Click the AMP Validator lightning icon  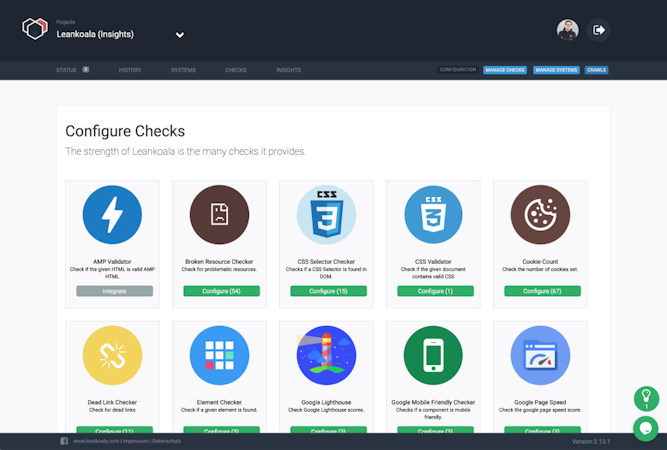click(112, 214)
